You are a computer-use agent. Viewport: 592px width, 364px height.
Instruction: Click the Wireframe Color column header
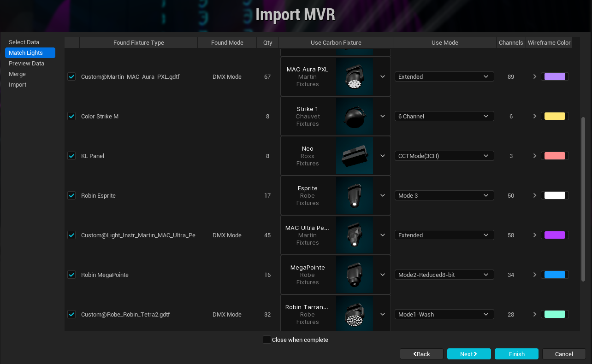pos(549,42)
